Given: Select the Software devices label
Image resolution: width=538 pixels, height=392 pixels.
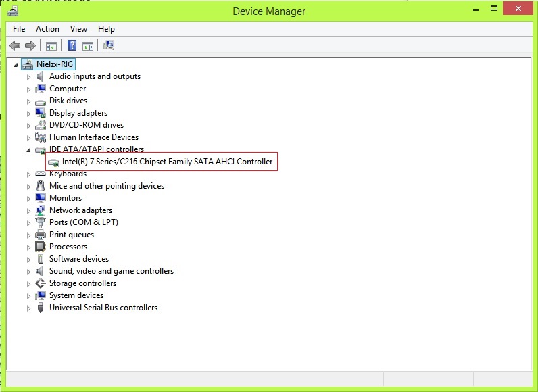Looking at the screenshot, I should point(79,259).
